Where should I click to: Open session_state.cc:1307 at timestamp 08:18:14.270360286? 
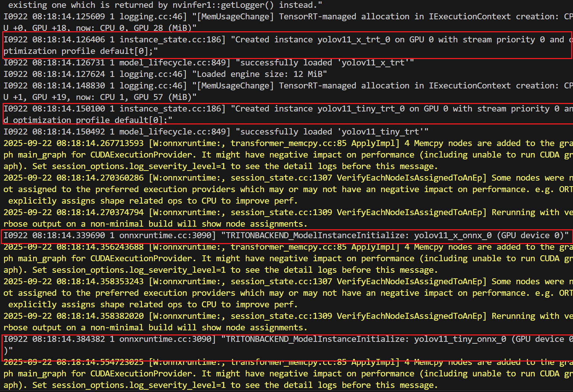point(281,178)
